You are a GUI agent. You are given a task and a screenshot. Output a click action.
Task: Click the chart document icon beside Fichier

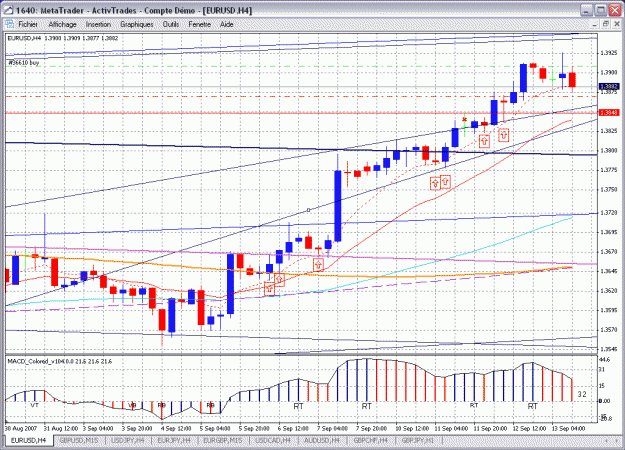(x=9, y=24)
